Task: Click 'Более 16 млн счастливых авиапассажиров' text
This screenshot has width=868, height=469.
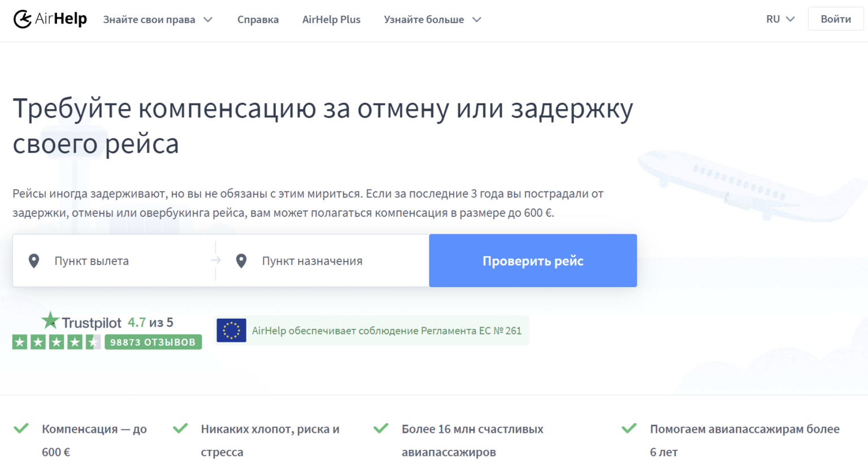Action: point(472,440)
